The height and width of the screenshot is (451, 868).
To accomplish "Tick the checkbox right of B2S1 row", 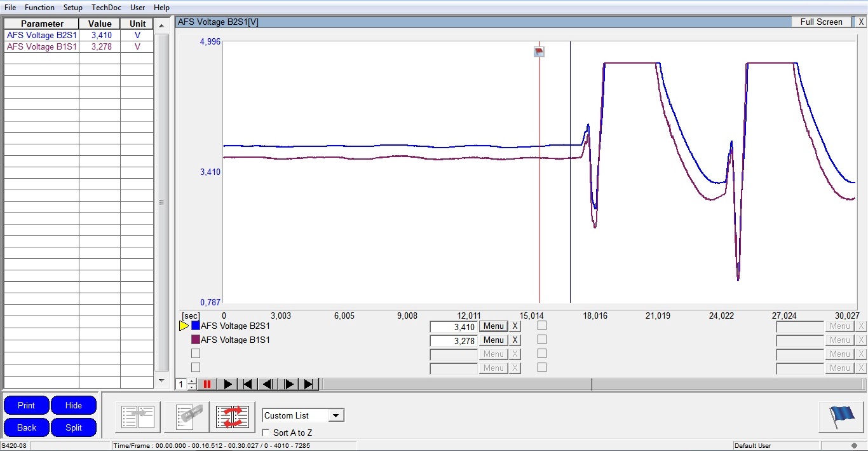I will tap(542, 326).
